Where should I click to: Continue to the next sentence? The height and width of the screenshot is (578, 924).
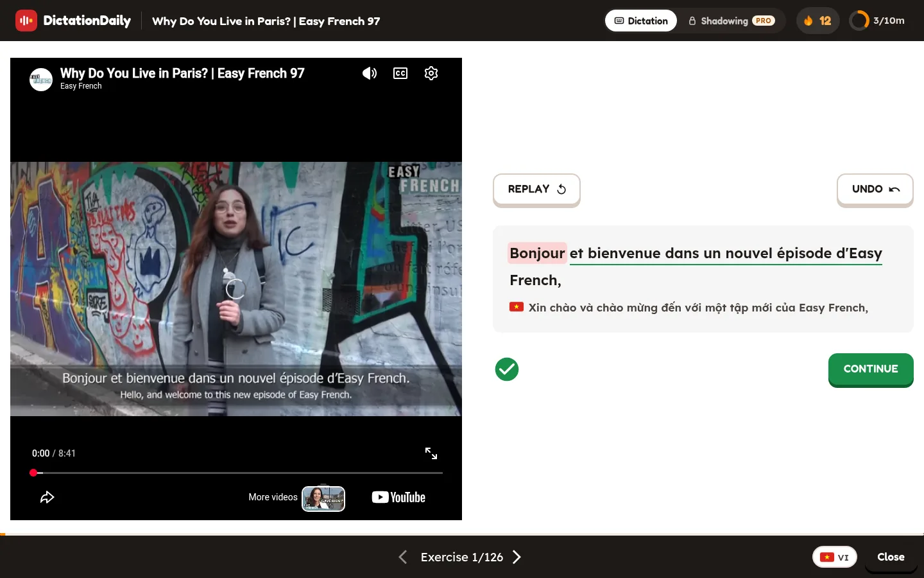(x=871, y=369)
